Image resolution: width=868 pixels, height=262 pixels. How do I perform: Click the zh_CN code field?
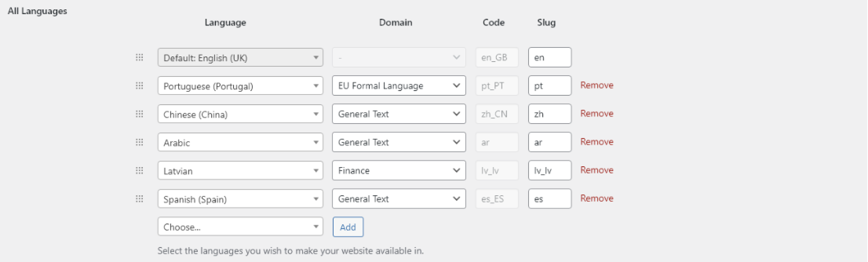click(497, 114)
